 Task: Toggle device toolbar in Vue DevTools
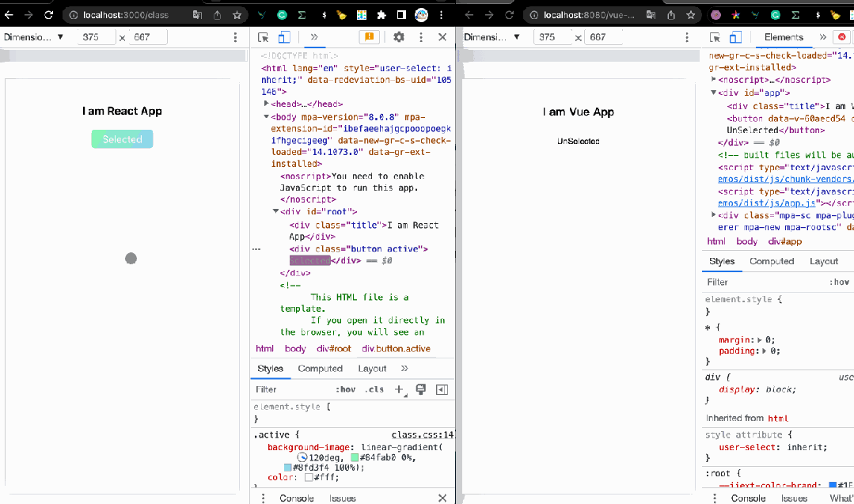735,37
